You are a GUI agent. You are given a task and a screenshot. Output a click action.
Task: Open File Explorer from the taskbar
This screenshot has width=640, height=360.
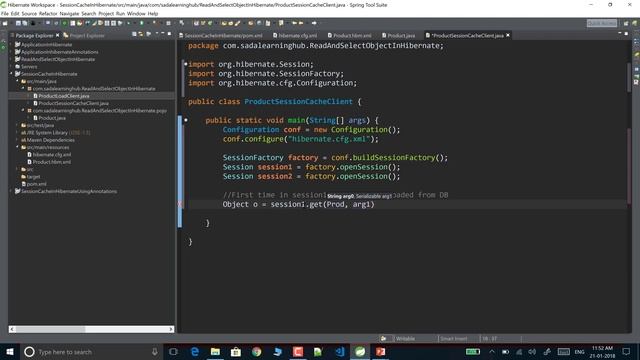tap(215, 352)
